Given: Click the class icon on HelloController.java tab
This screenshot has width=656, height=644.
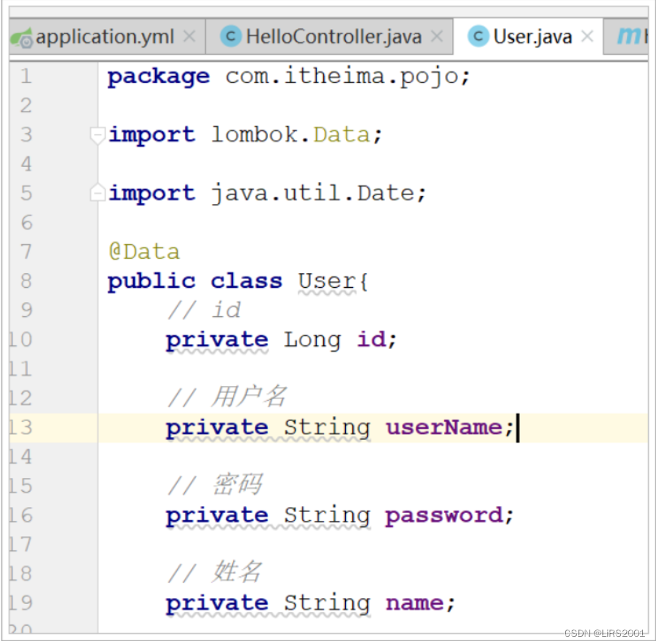Looking at the screenshot, I should click(231, 36).
